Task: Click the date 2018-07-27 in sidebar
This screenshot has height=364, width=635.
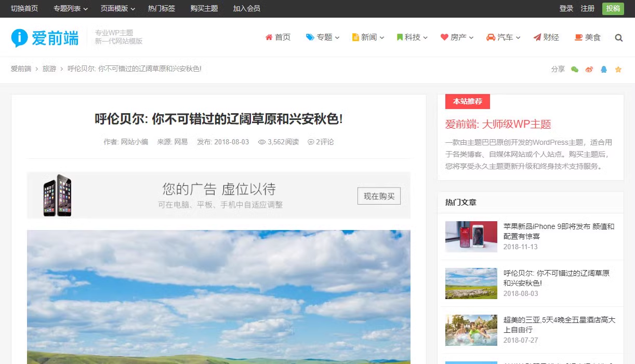Action: [521, 340]
